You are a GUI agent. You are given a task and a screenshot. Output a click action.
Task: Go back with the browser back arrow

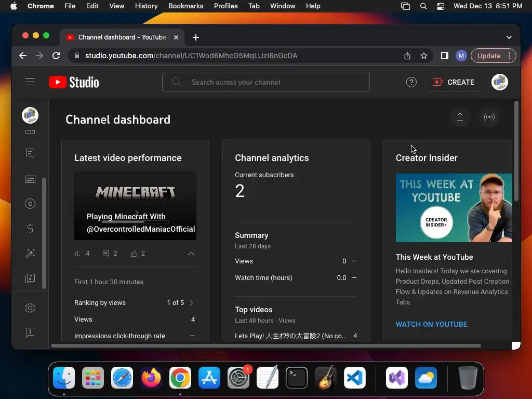point(23,56)
